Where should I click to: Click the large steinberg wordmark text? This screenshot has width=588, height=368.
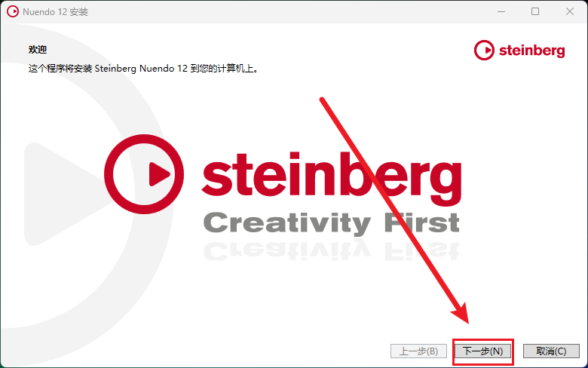(332, 178)
